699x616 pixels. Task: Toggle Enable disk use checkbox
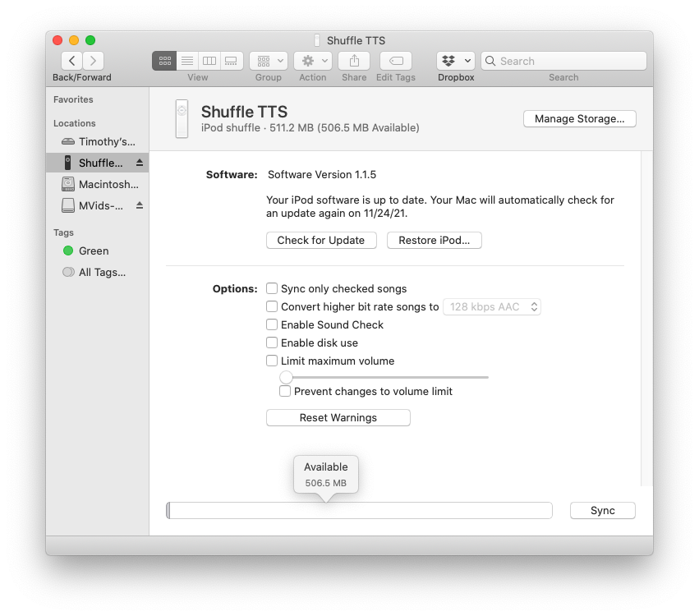[x=272, y=342]
